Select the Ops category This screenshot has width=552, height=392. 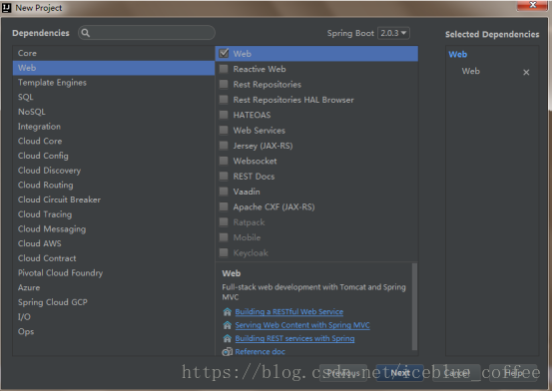[x=114, y=332]
